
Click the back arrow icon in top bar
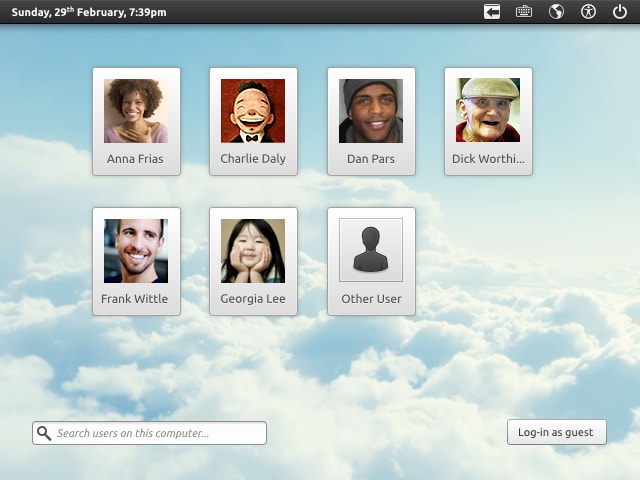point(492,12)
